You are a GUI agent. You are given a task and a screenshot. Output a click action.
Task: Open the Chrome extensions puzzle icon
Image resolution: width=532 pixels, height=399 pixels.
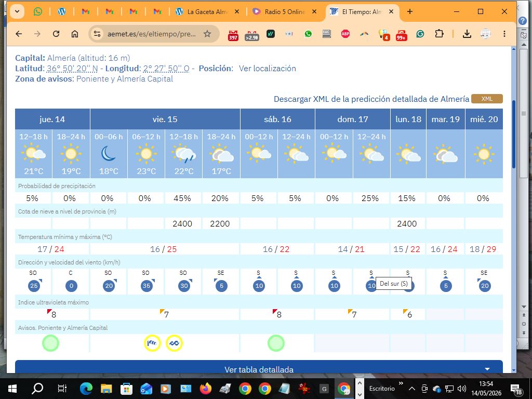coord(439,34)
